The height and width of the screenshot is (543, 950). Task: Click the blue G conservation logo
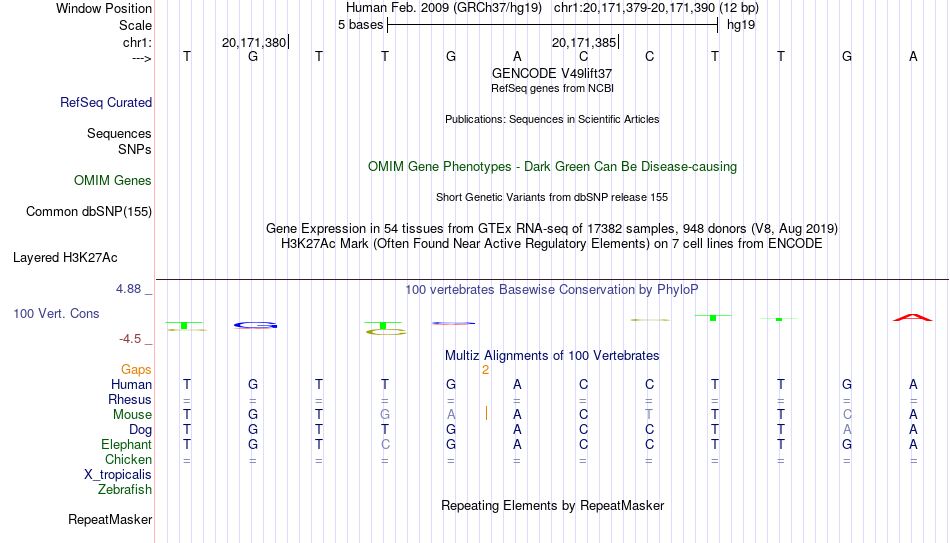(x=255, y=325)
